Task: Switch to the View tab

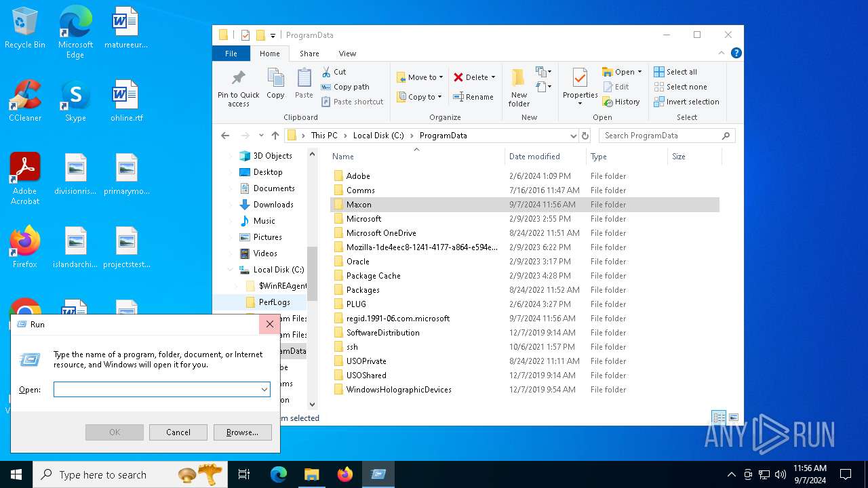Action: point(347,54)
